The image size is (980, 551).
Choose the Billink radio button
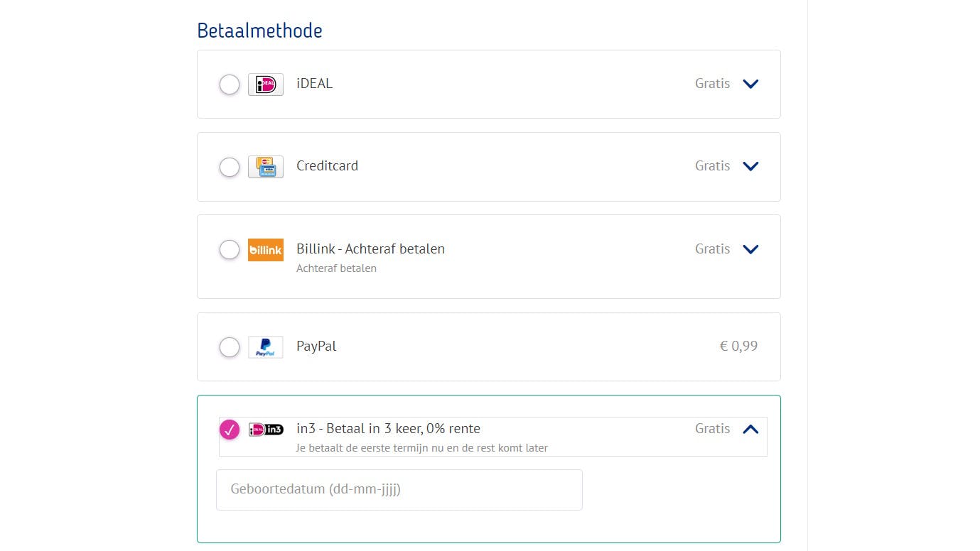tap(229, 250)
